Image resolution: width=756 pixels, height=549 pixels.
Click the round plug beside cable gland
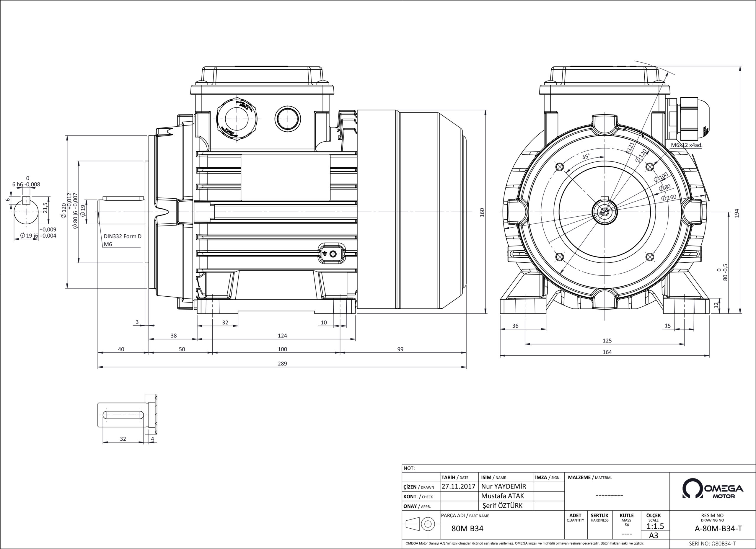(288, 119)
